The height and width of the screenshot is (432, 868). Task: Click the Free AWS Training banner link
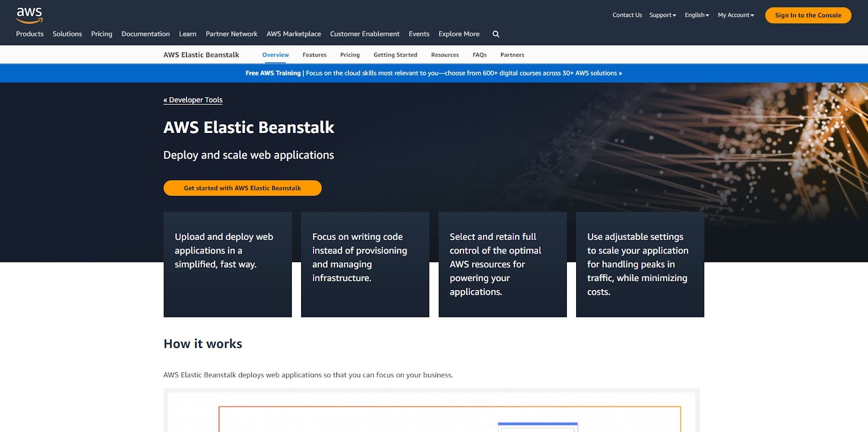click(433, 73)
